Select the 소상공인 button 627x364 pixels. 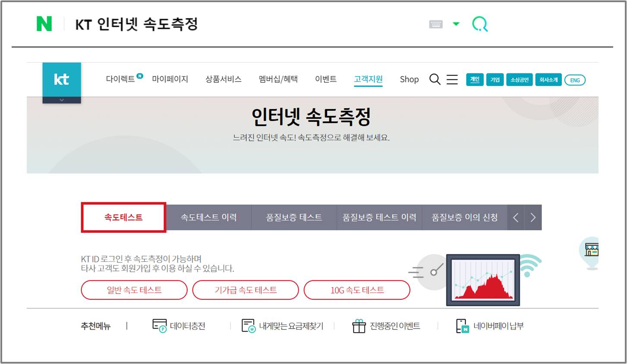coord(520,80)
